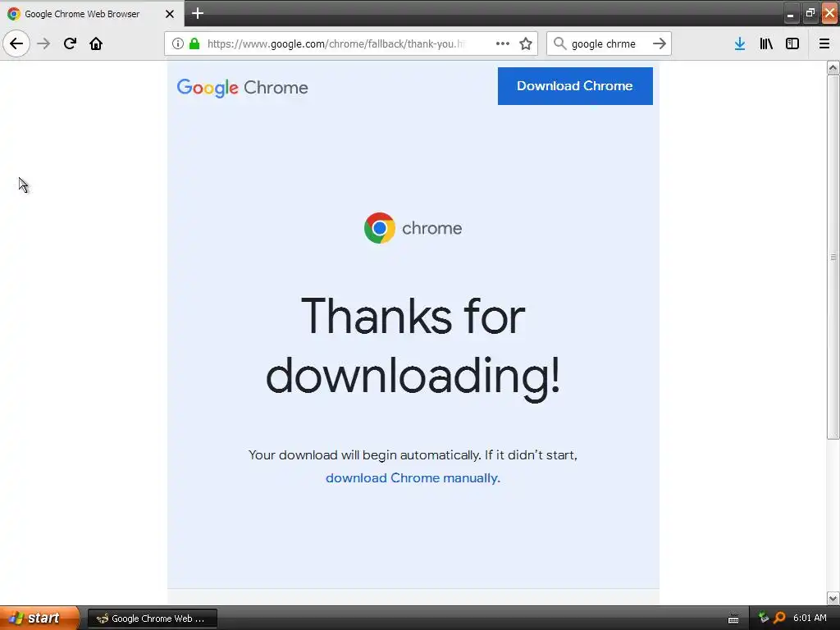Reload the current page

pyautogui.click(x=70, y=43)
